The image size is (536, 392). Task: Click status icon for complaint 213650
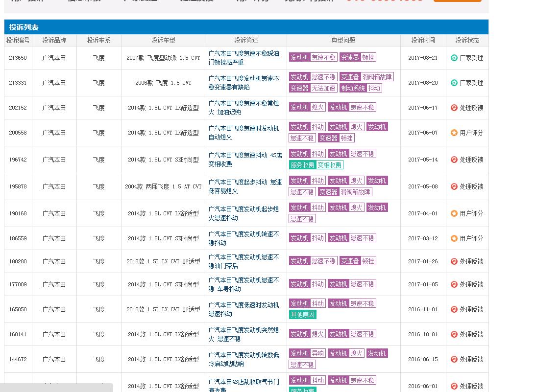coord(454,58)
